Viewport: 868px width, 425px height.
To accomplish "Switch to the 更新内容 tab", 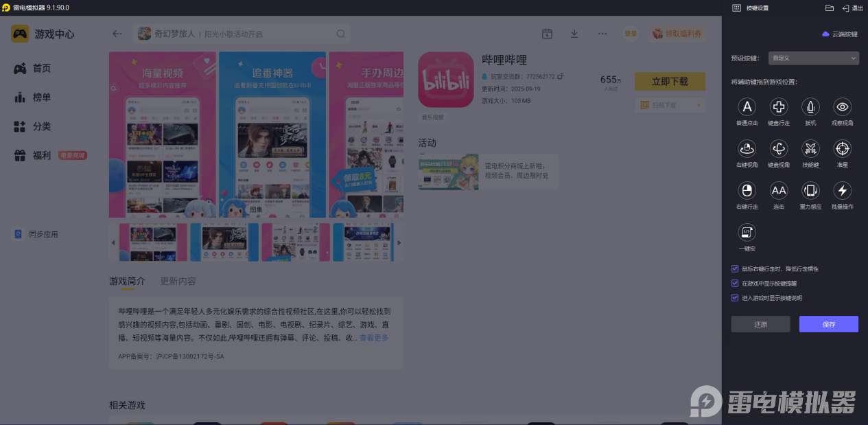I will [176, 281].
